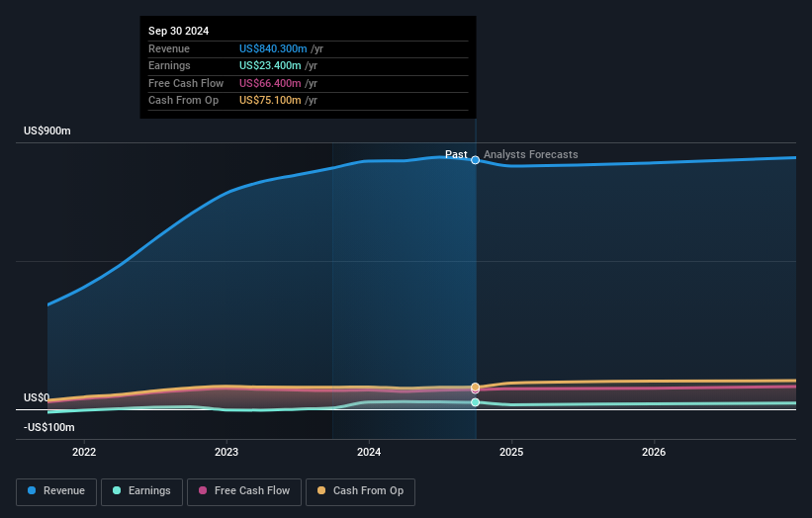Click the 2024 x-axis label

(x=369, y=452)
